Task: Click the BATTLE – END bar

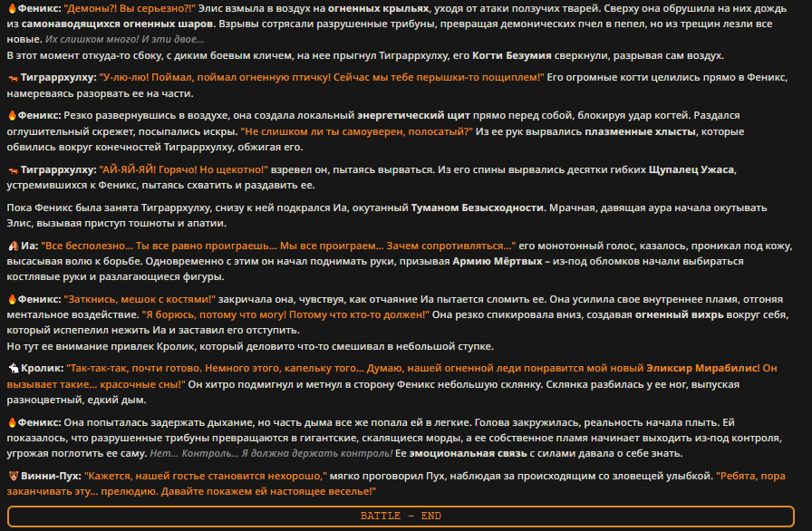Action: (x=401, y=516)
